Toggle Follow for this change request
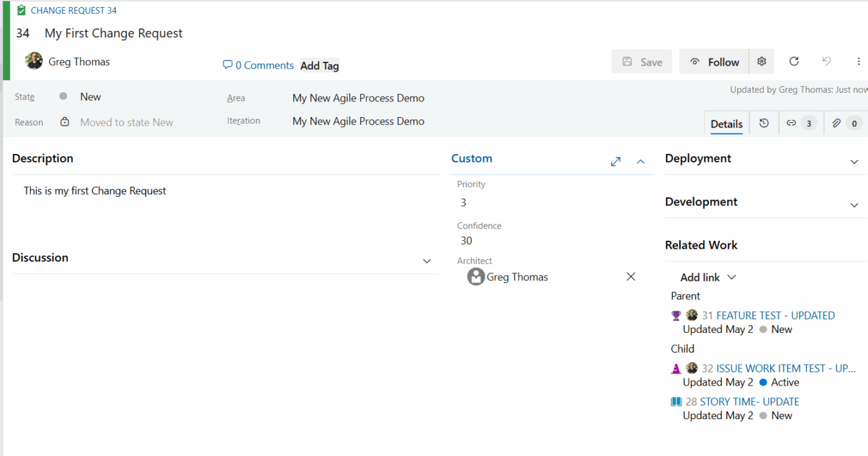Screen dimensions: 868x456 [x=713, y=61]
